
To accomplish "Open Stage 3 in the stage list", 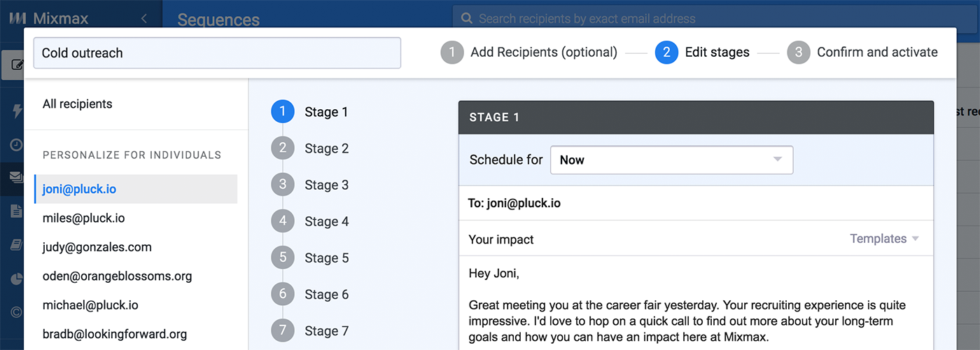I will pyautogui.click(x=309, y=185).
